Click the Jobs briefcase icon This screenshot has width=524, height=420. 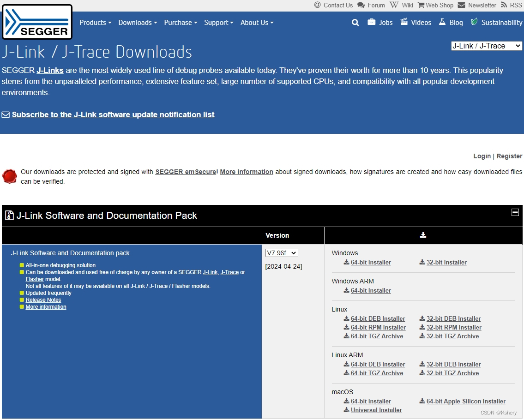(x=371, y=22)
